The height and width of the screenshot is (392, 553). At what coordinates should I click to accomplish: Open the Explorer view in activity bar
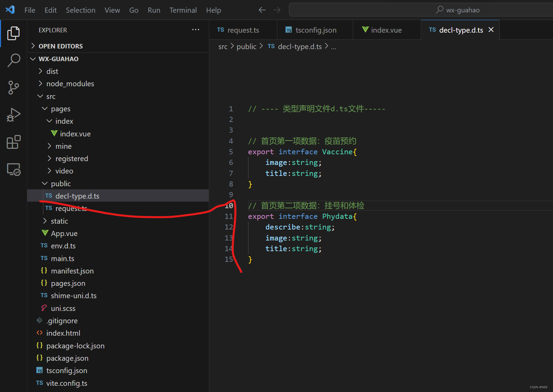(x=13, y=33)
